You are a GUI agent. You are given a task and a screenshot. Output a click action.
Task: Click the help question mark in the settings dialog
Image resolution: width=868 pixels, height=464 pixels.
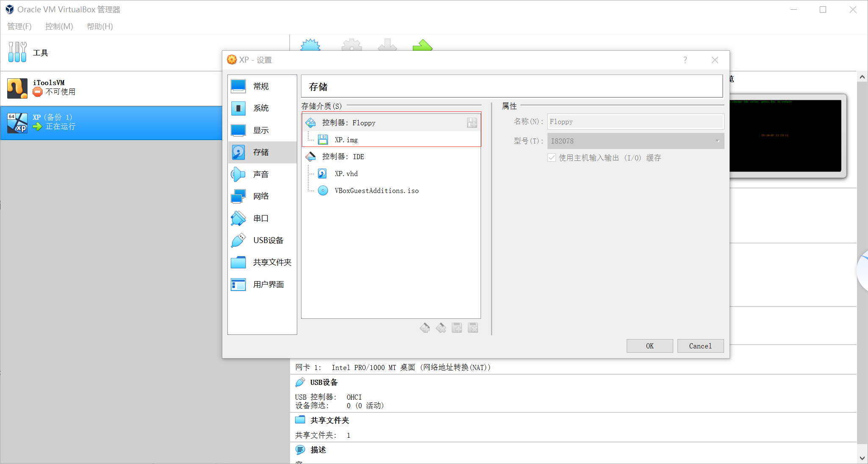[x=685, y=60]
